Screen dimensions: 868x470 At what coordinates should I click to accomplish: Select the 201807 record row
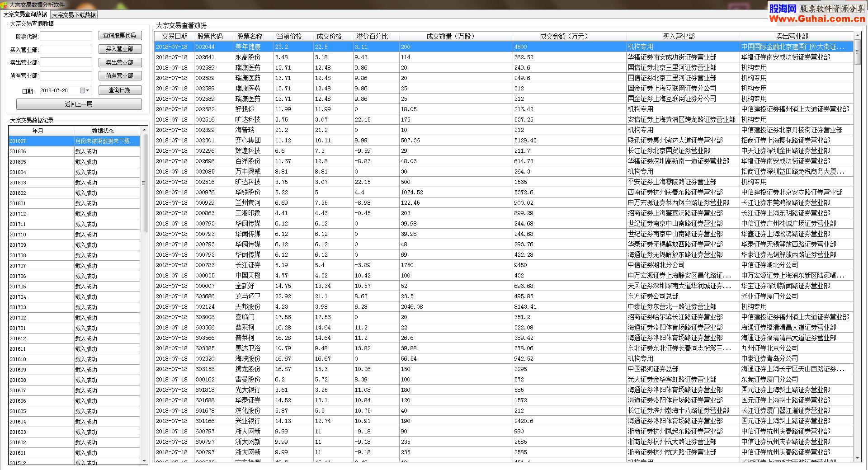coord(75,141)
